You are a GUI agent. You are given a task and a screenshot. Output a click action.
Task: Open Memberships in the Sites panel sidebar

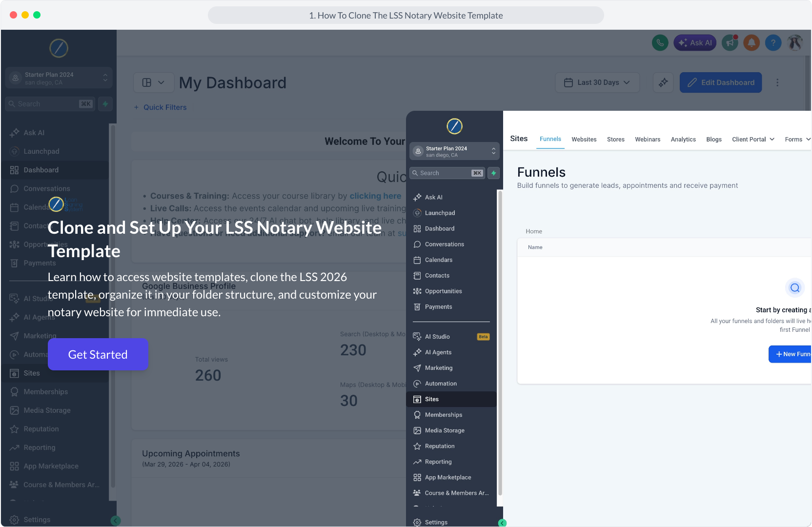pos(451,415)
